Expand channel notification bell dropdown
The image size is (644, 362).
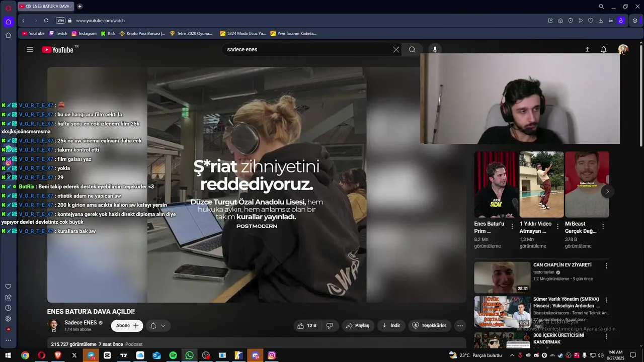click(x=158, y=325)
